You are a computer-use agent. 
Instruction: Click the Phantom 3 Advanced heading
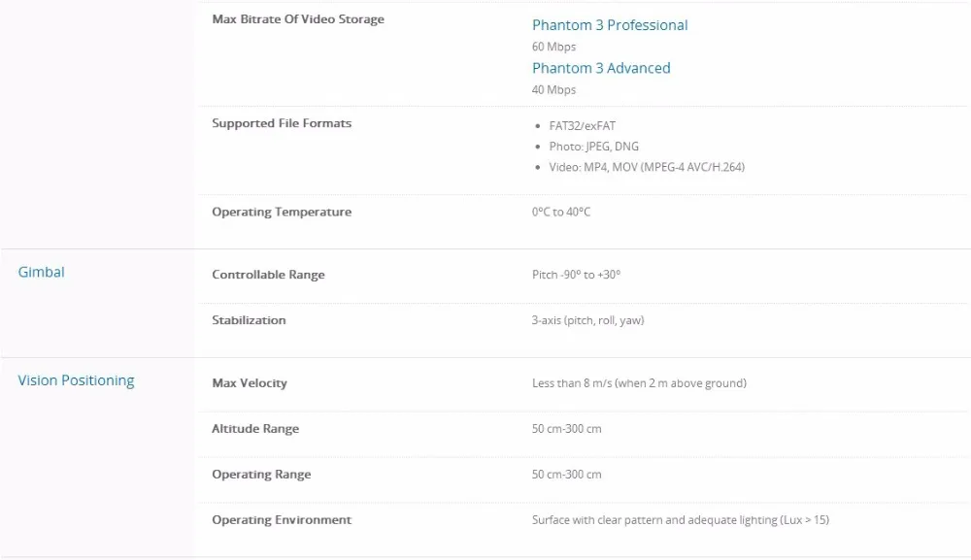coord(601,68)
